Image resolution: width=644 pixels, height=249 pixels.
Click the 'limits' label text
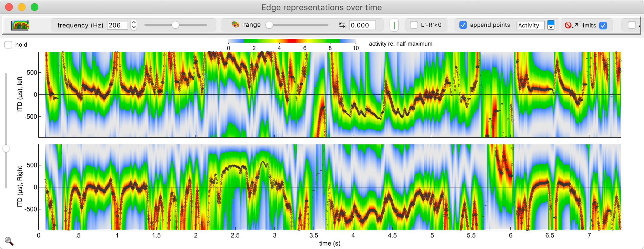[589, 25]
